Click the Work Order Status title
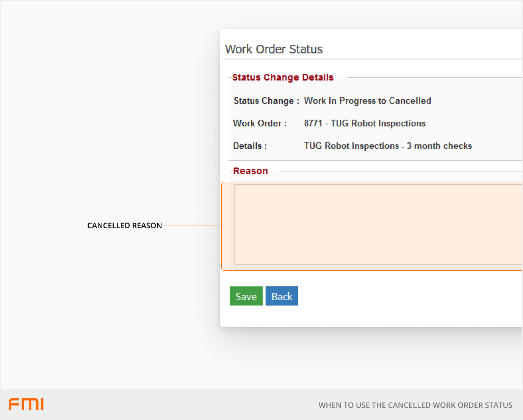523x420 pixels. (x=274, y=49)
